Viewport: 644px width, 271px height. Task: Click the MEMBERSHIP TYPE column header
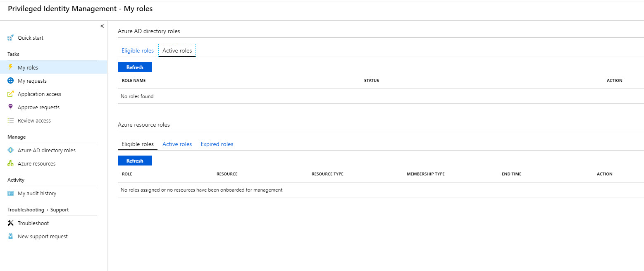426,174
